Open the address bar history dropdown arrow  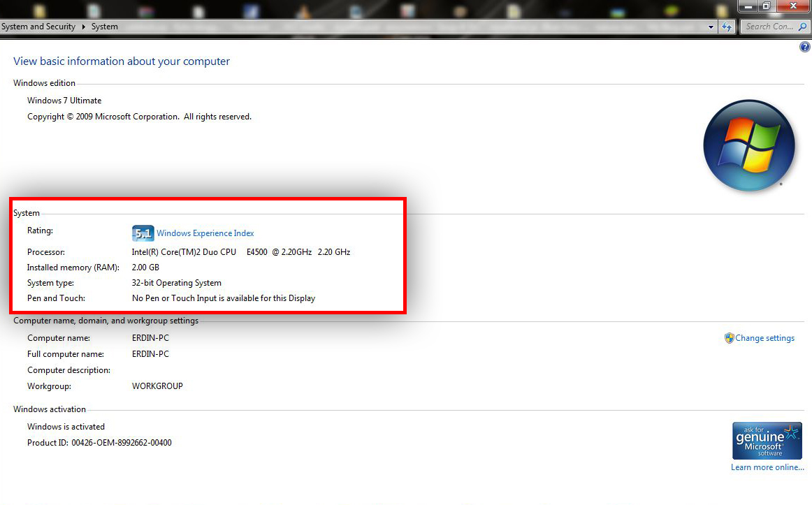(x=711, y=27)
